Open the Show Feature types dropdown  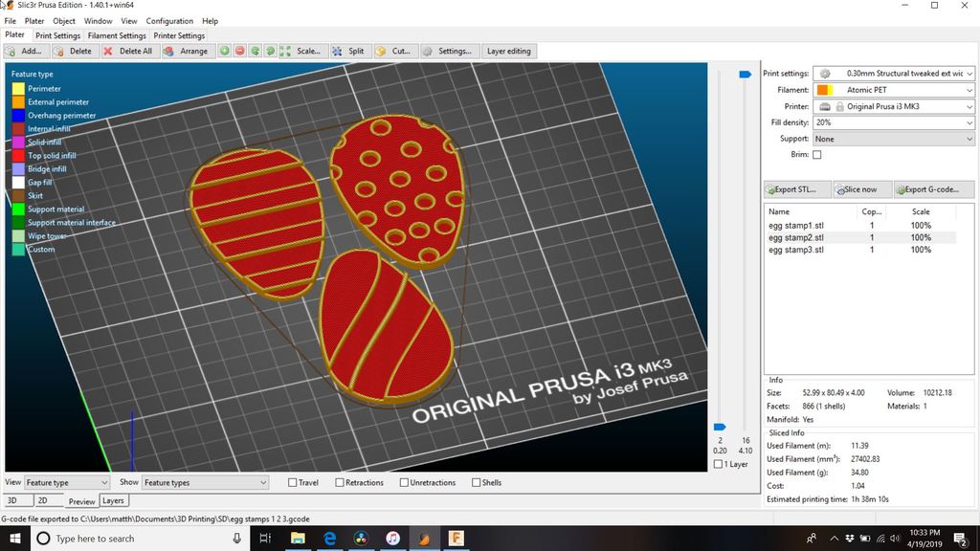[x=205, y=482]
